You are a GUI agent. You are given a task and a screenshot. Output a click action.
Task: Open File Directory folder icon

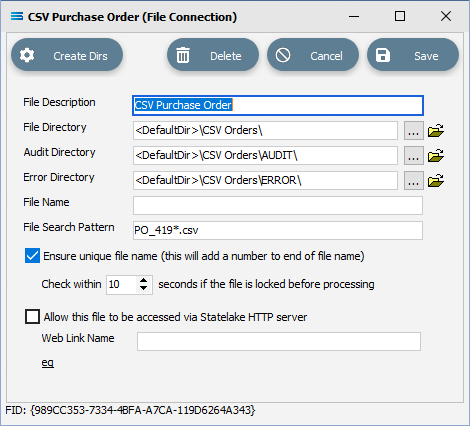tap(436, 130)
